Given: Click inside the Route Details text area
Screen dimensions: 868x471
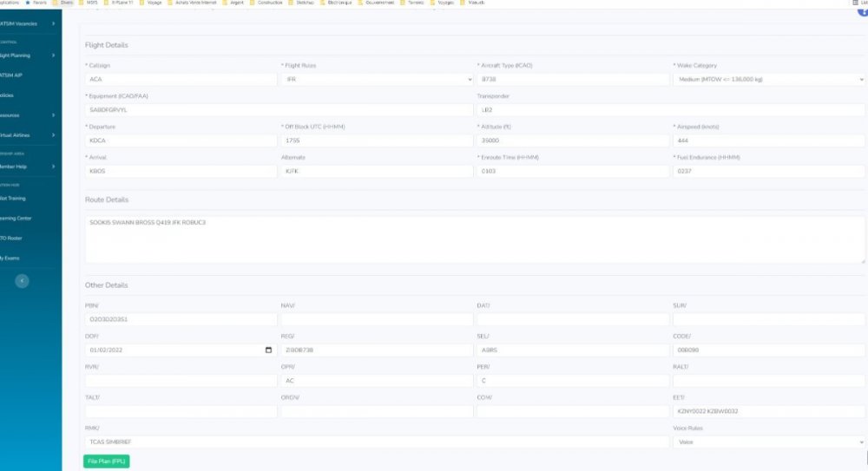Looking at the screenshot, I should point(474,239).
